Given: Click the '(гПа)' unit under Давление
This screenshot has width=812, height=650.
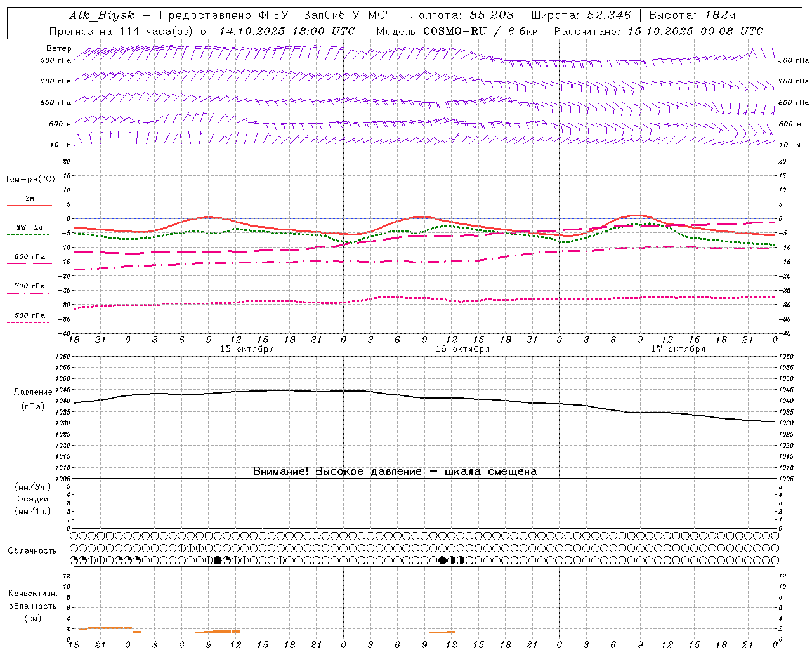Looking at the screenshot, I should [x=33, y=407].
